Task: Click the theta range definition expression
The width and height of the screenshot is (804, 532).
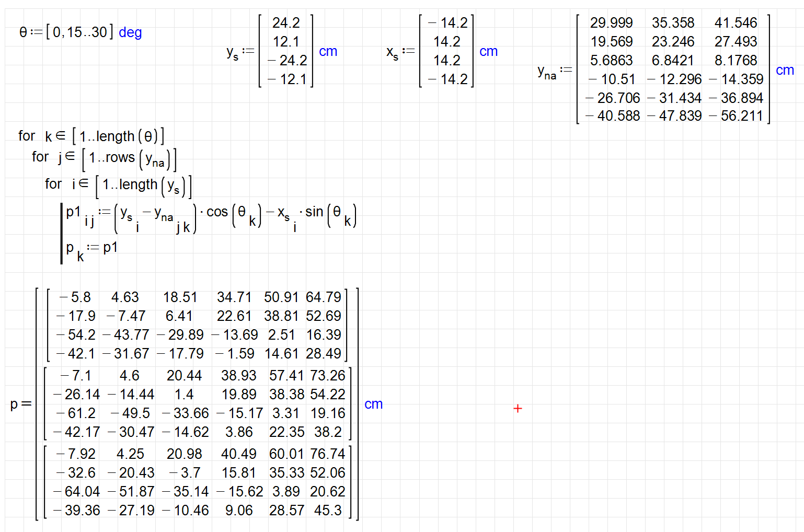Action: click(65, 32)
